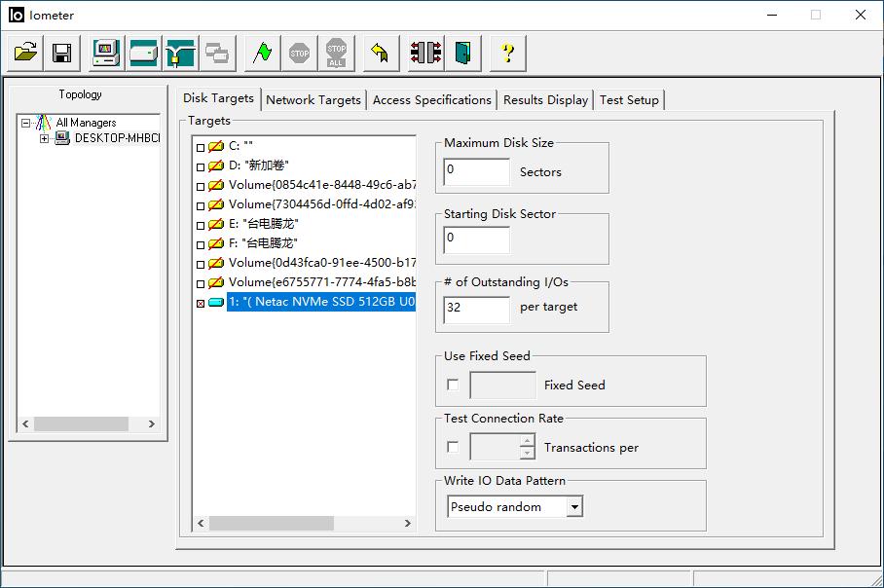The height and width of the screenshot is (588, 884).
Task: Click the Topology scroll left arrow
Action: point(26,423)
